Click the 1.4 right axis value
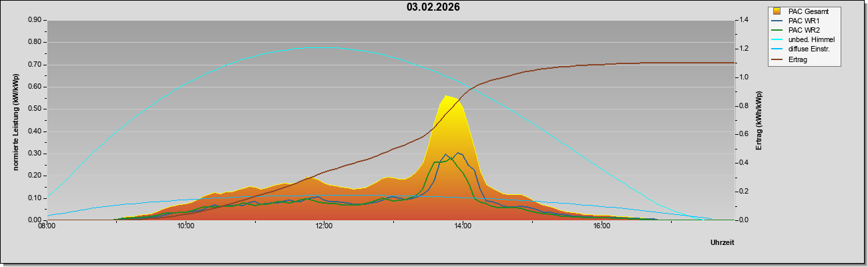Image resolution: width=868 pixels, height=267 pixels. click(743, 20)
